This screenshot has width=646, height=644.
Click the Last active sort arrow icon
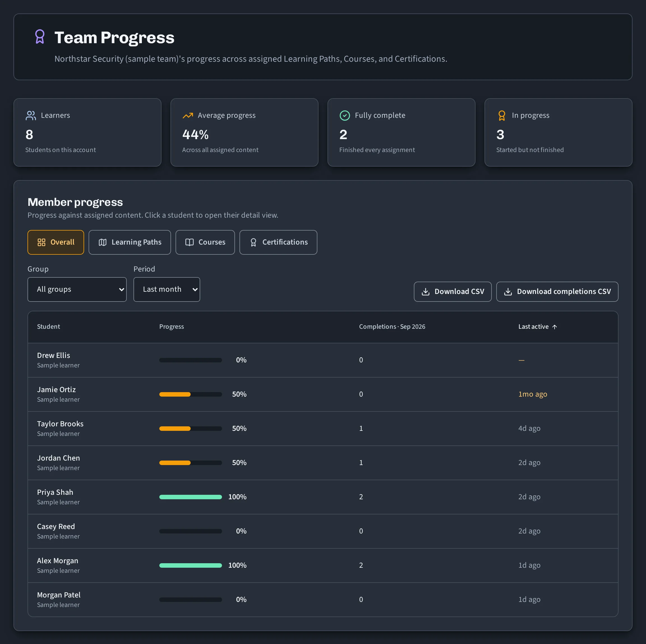[554, 327]
